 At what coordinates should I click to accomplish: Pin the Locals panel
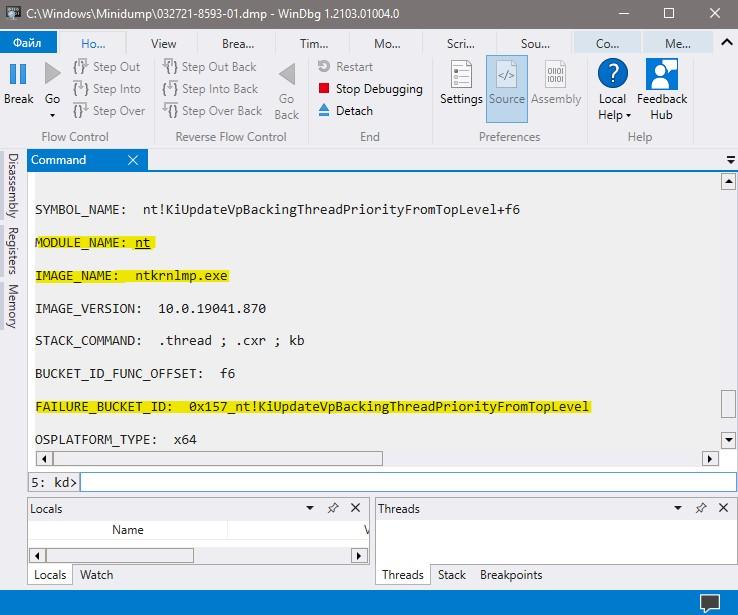click(333, 508)
